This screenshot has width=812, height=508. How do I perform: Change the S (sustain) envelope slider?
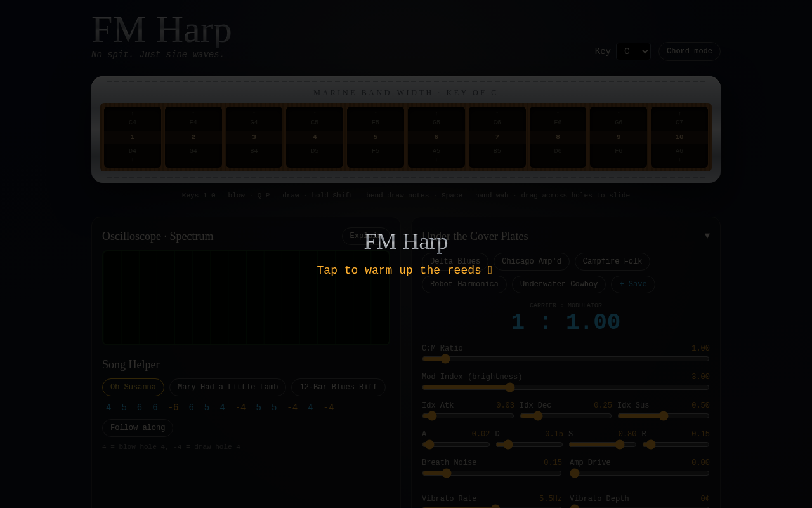pos(603,444)
